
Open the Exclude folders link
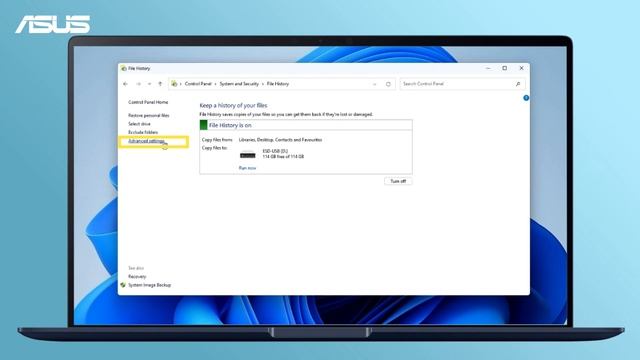[143, 132]
